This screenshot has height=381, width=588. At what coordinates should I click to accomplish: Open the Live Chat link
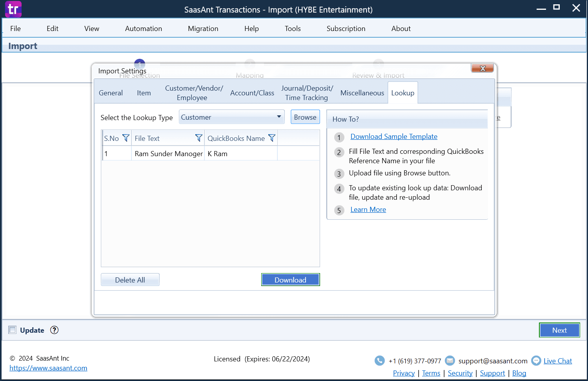pos(558,361)
